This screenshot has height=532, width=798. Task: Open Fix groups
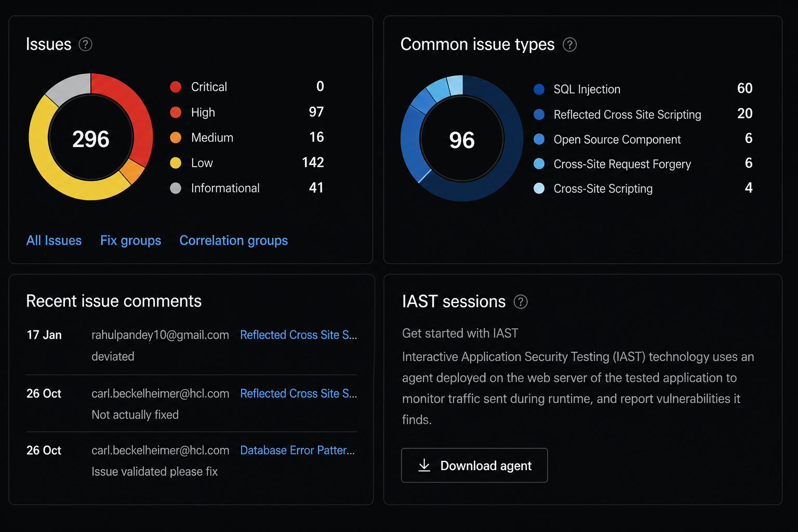tap(130, 241)
